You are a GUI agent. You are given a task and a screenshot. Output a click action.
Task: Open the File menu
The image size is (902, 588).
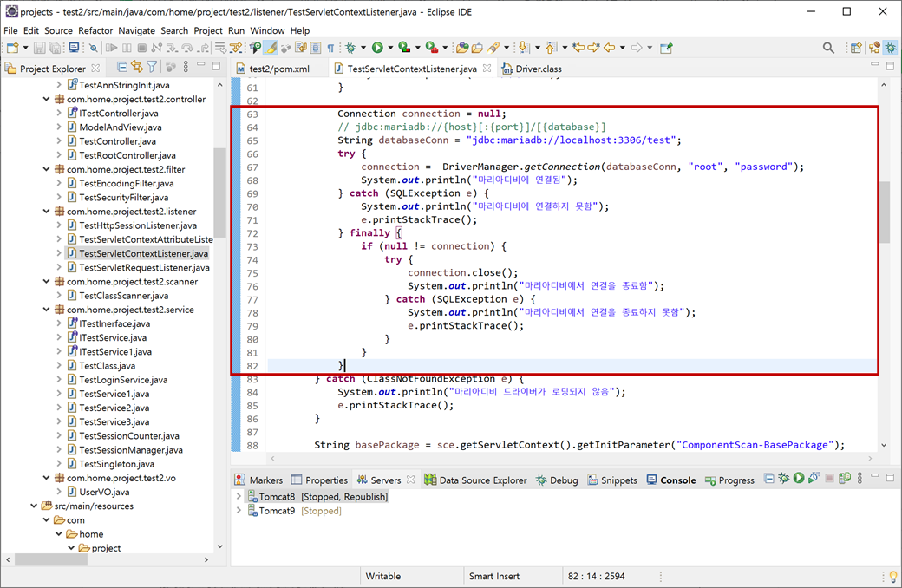coord(10,30)
